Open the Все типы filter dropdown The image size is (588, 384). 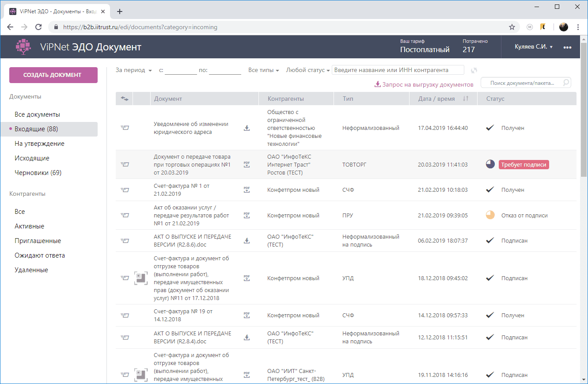click(x=263, y=70)
